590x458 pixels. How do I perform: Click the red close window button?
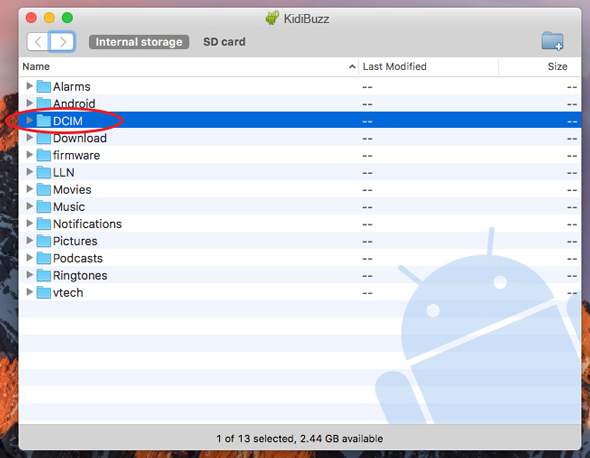31,18
